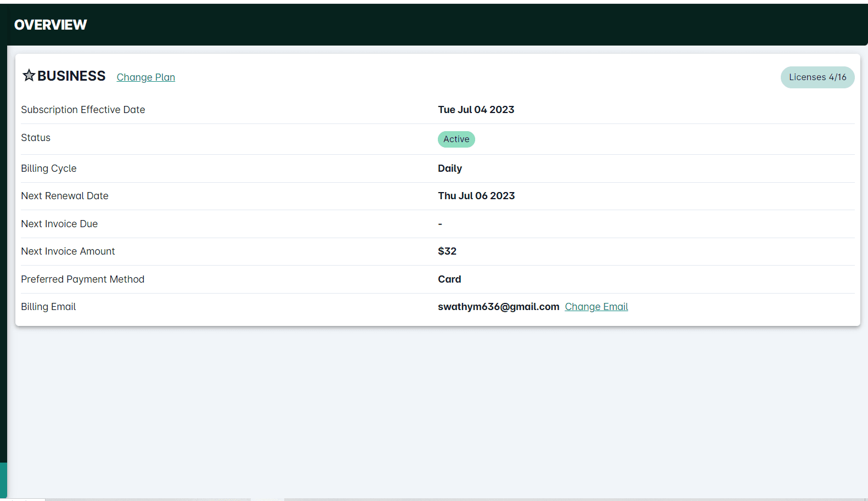Click the Preferred Payment Method label
868x501 pixels.
[x=83, y=279]
